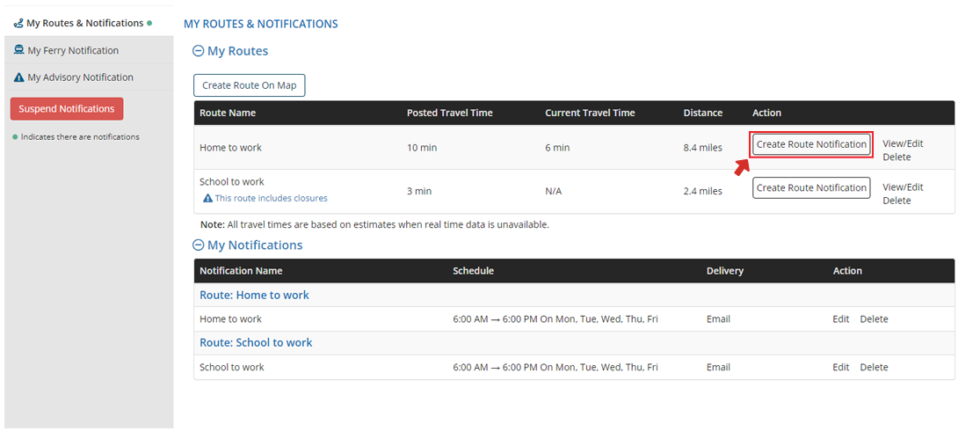Edit the Home to work notification
Screen dimensions: 980x439
(x=841, y=319)
